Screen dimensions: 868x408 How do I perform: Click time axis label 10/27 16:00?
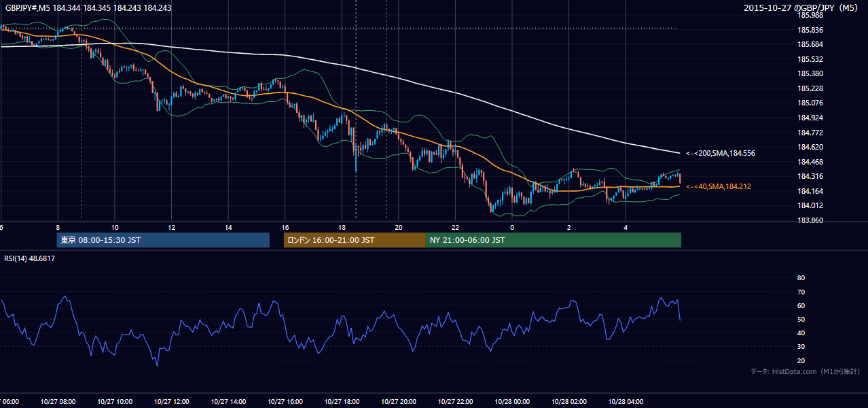click(285, 401)
